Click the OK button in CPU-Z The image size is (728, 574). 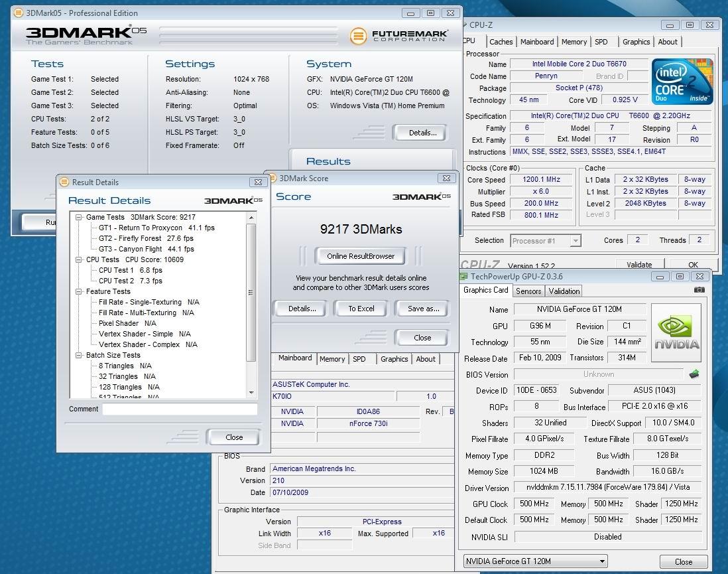tap(693, 265)
